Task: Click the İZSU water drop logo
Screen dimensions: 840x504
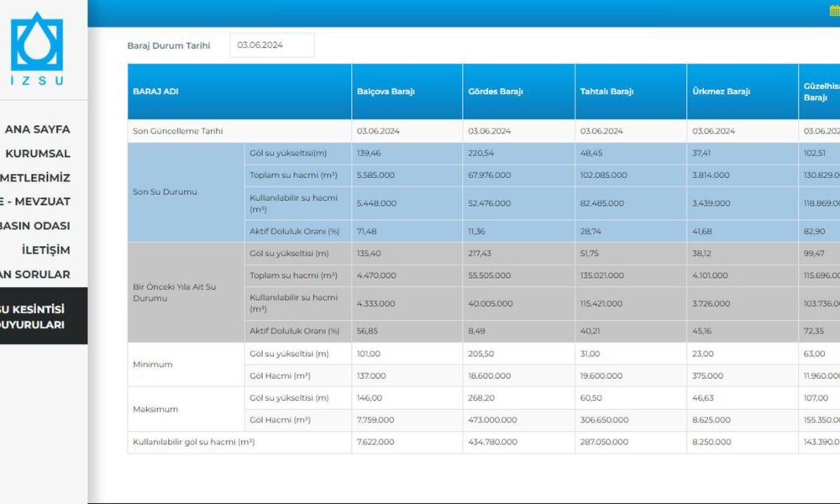Action: pyautogui.click(x=36, y=42)
